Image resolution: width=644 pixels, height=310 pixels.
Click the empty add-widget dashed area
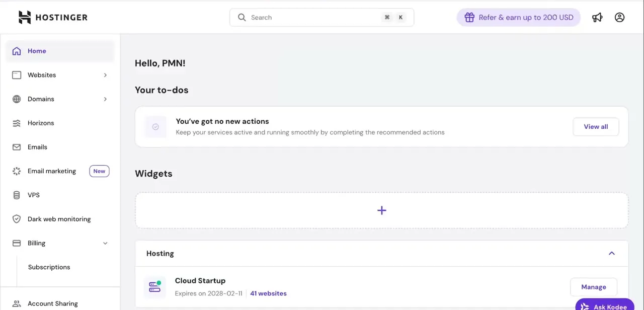click(381, 210)
